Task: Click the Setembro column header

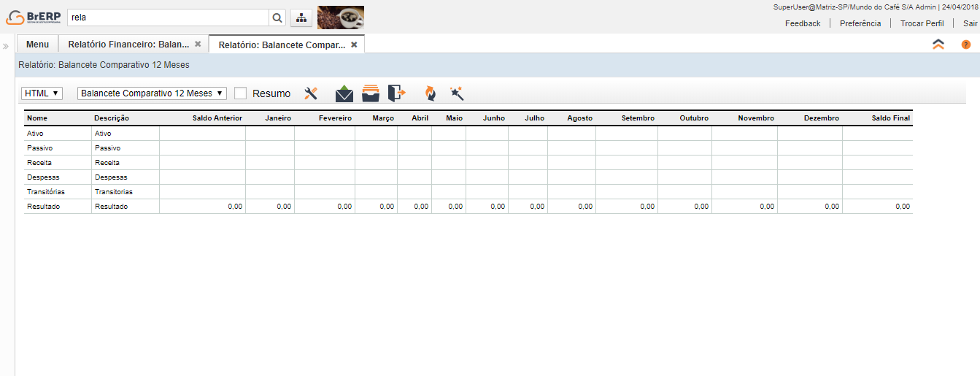Action: click(x=638, y=118)
